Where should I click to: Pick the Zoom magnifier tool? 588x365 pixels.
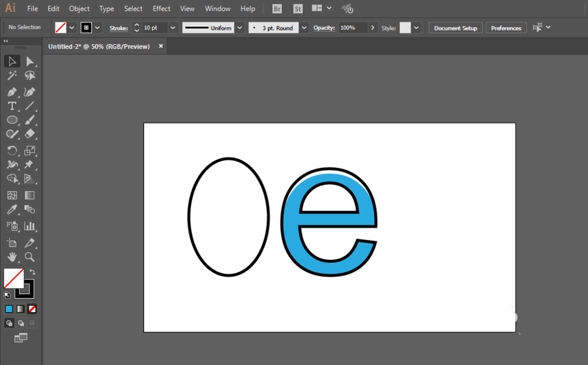29,257
